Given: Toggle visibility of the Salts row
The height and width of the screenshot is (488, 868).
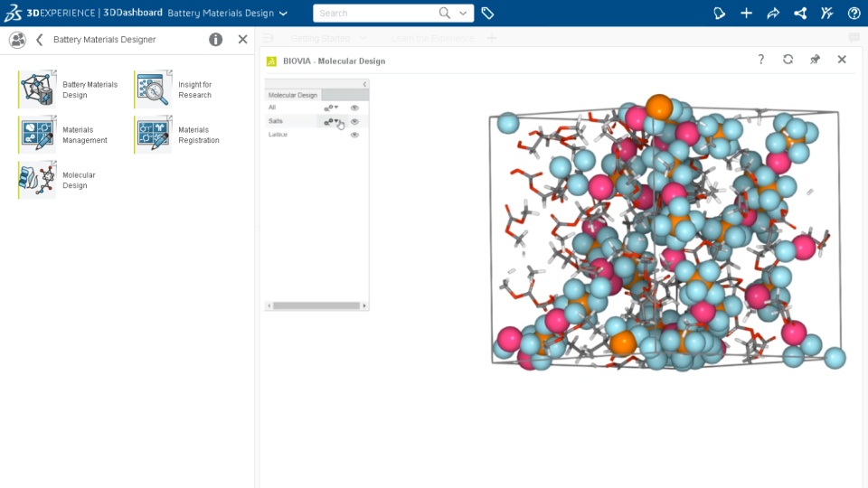Looking at the screenshot, I should [x=354, y=121].
